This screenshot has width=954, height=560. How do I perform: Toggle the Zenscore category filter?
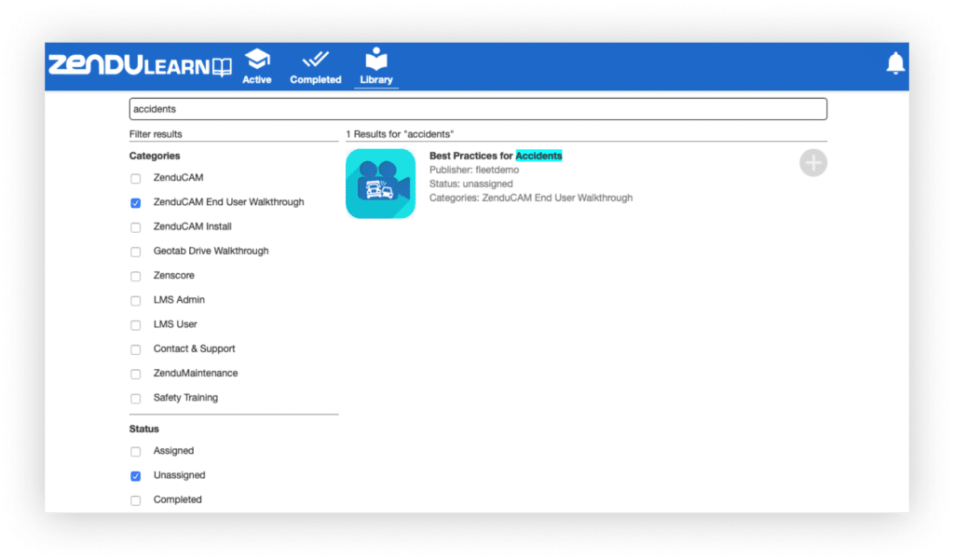click(136, 276)
